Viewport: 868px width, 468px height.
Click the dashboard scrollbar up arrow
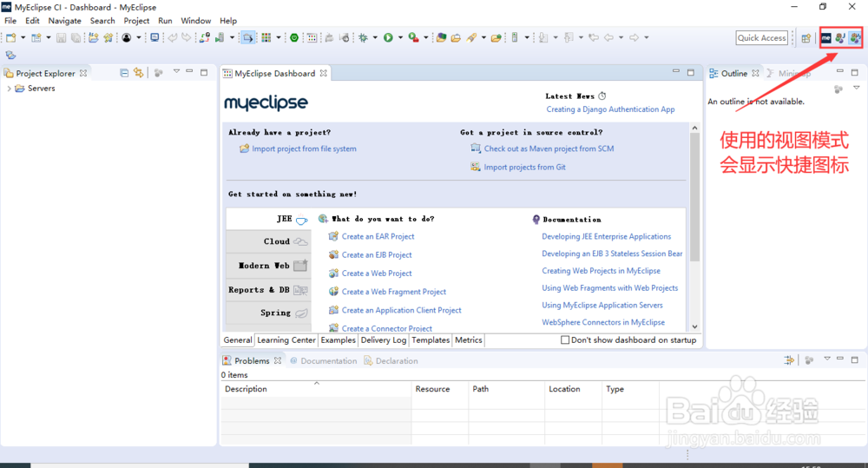tap(694, 128)
